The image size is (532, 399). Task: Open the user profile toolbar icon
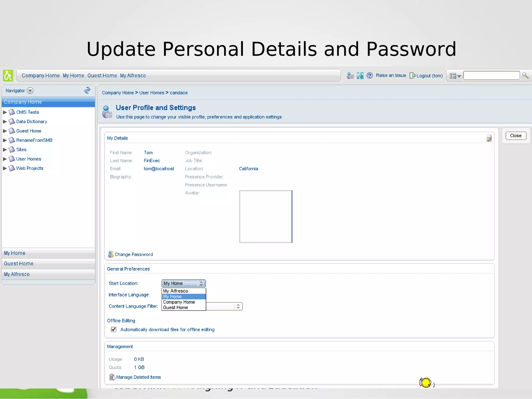click(350, 76)
